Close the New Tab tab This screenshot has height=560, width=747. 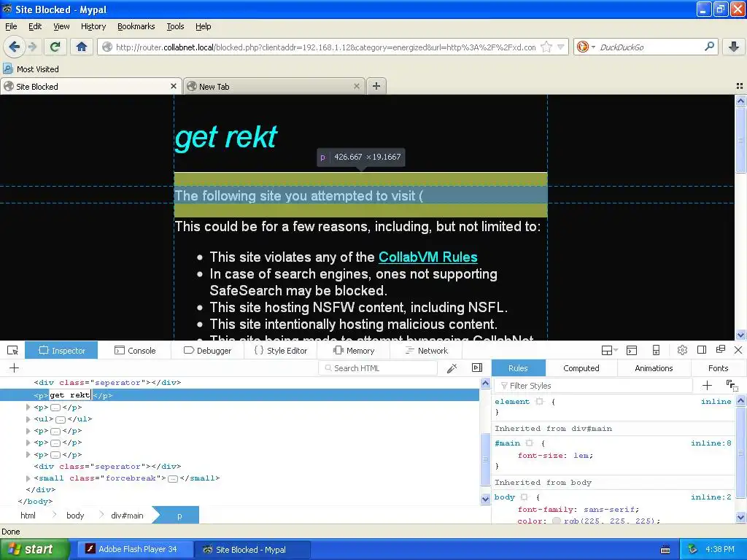356,86
